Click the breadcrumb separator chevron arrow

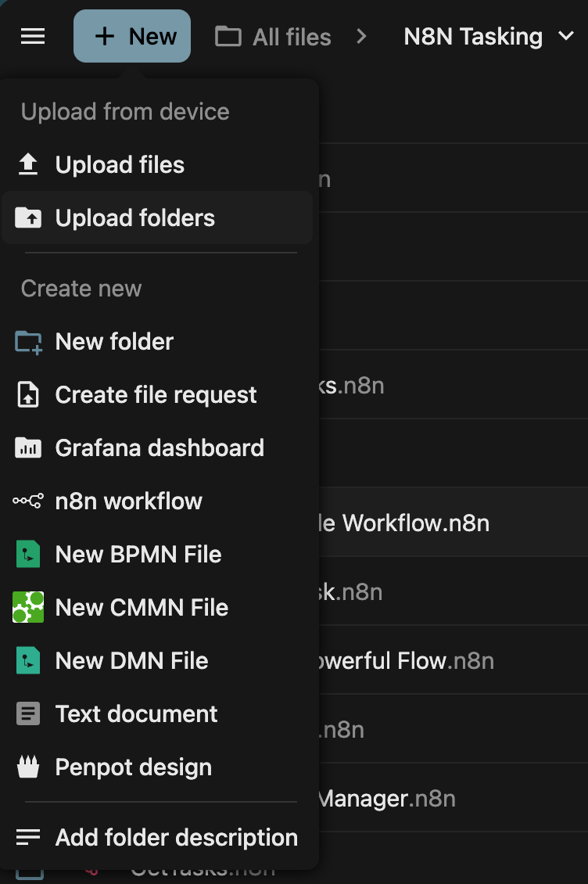[x=362, y=37]
